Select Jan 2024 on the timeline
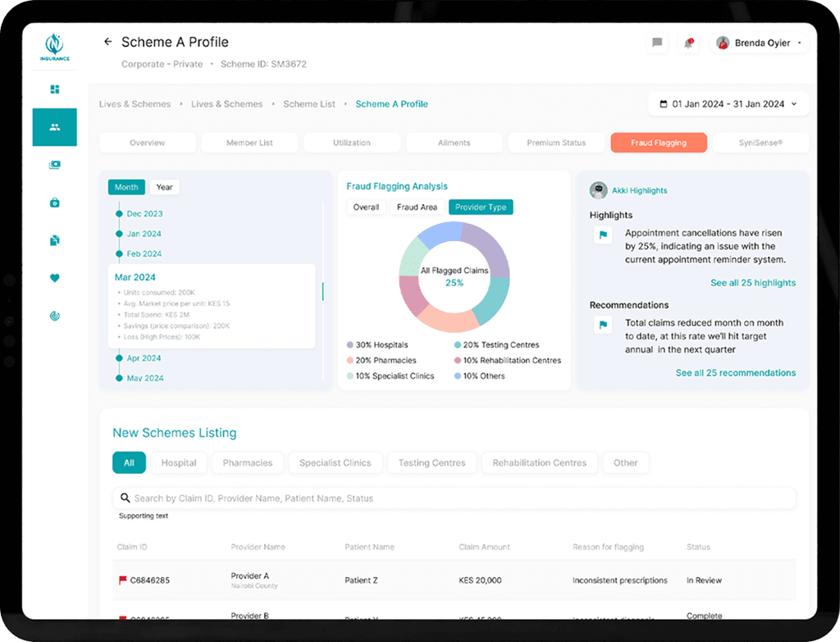 click(x=144, y=234)
